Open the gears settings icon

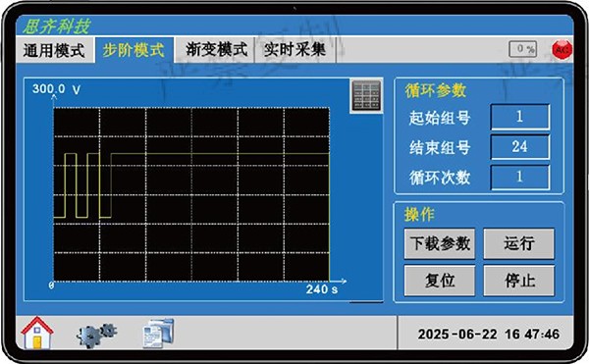96,335
